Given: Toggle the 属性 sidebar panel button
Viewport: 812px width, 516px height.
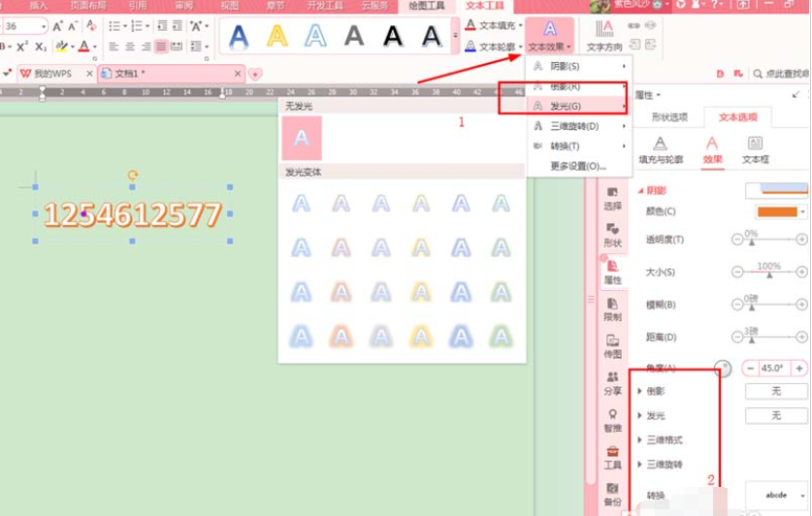Looking at the screenshot, I should coord(612,272).
